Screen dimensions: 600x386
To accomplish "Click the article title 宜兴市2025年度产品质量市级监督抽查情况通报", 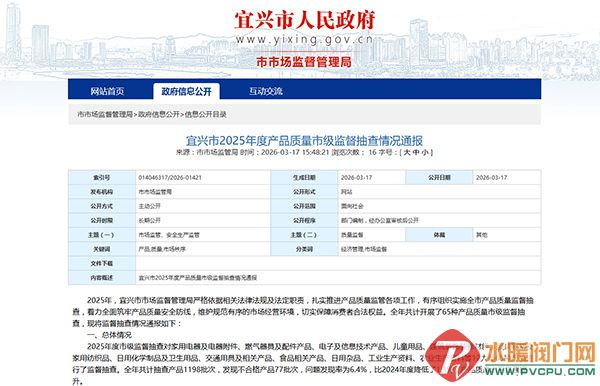I will coord(304,140).
